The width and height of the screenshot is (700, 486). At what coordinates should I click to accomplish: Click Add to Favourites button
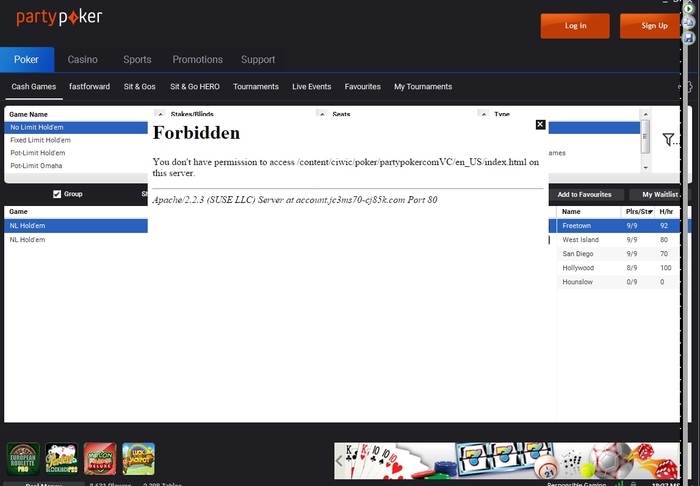click(584, 195)
